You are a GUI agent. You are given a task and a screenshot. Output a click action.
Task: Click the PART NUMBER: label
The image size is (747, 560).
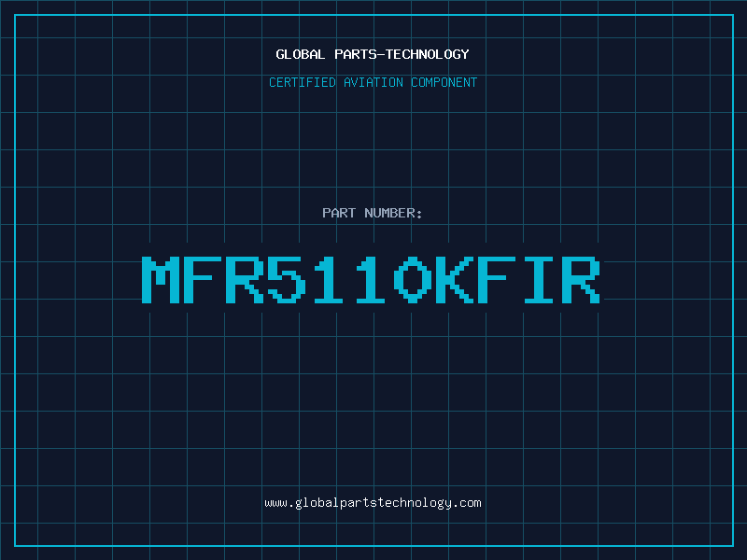coord(373,213)
